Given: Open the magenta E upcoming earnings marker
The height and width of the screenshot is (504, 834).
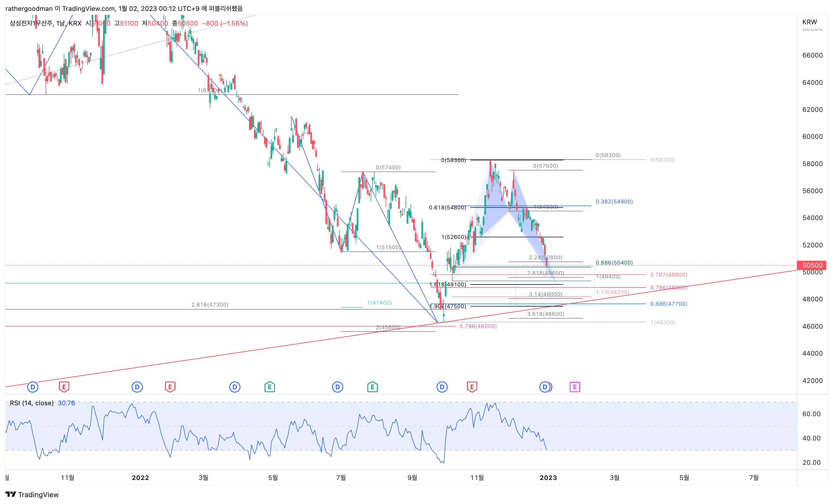Looking at the screenshot, I should (x=575, y=387).
